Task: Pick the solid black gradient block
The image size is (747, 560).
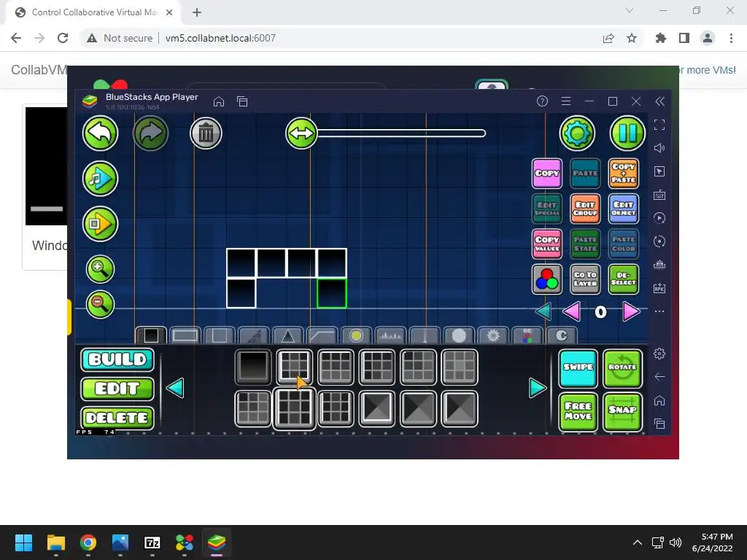Action: pos(253,367)
